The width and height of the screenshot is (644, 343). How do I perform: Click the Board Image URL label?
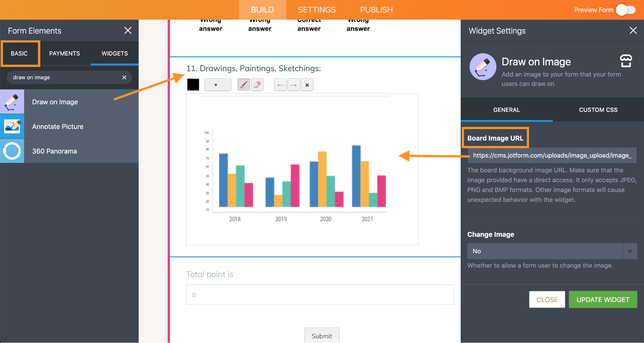(x=495, y=138)
